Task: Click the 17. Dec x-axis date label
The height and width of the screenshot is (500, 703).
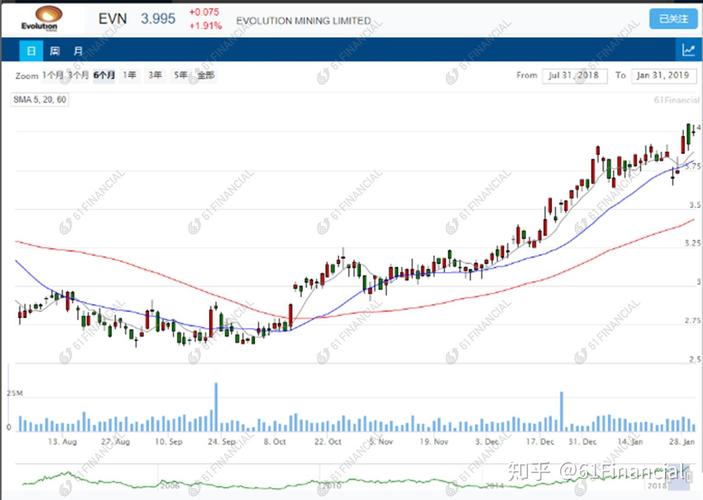Action: (540, 442)
